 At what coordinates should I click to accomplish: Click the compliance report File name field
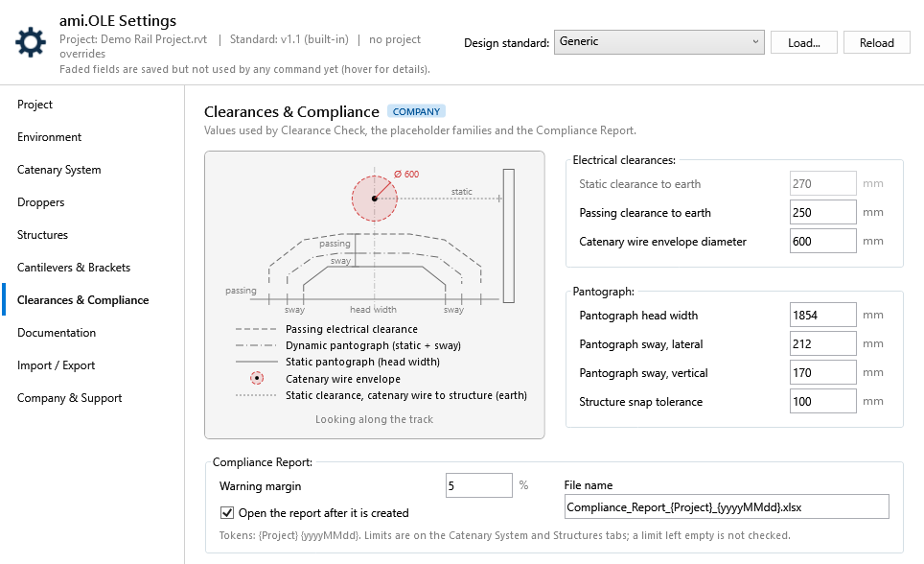pos(727,506)
